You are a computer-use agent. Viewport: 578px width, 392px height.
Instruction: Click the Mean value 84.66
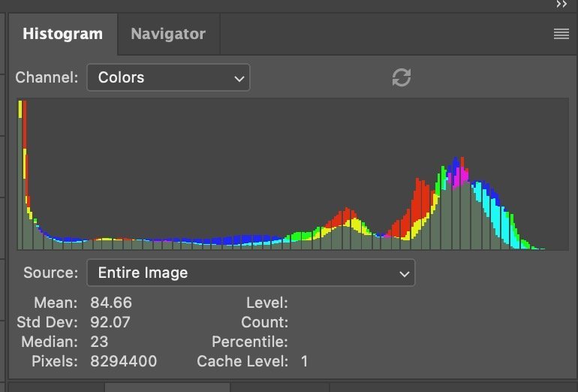[110, 303]
